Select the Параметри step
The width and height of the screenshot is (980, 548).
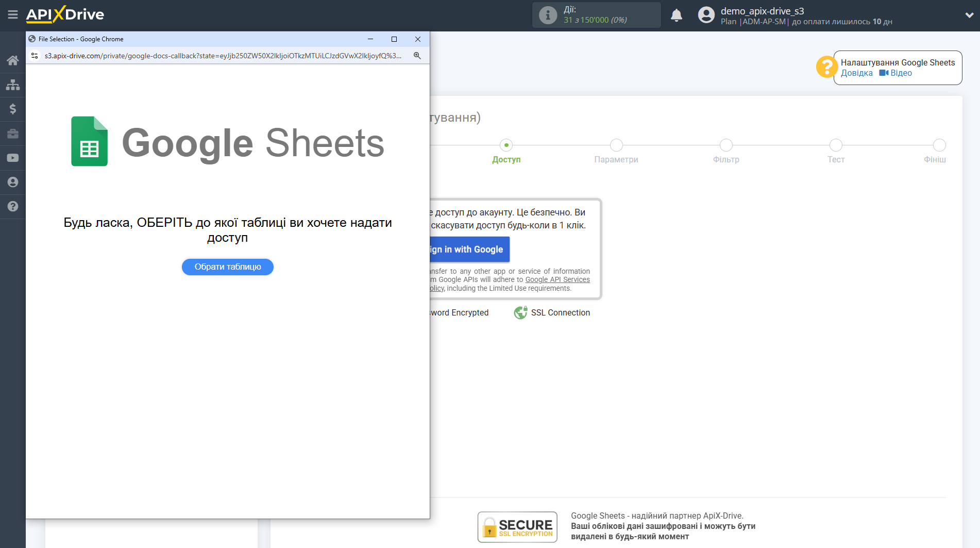pyautogui.click(x=616, y=152)
